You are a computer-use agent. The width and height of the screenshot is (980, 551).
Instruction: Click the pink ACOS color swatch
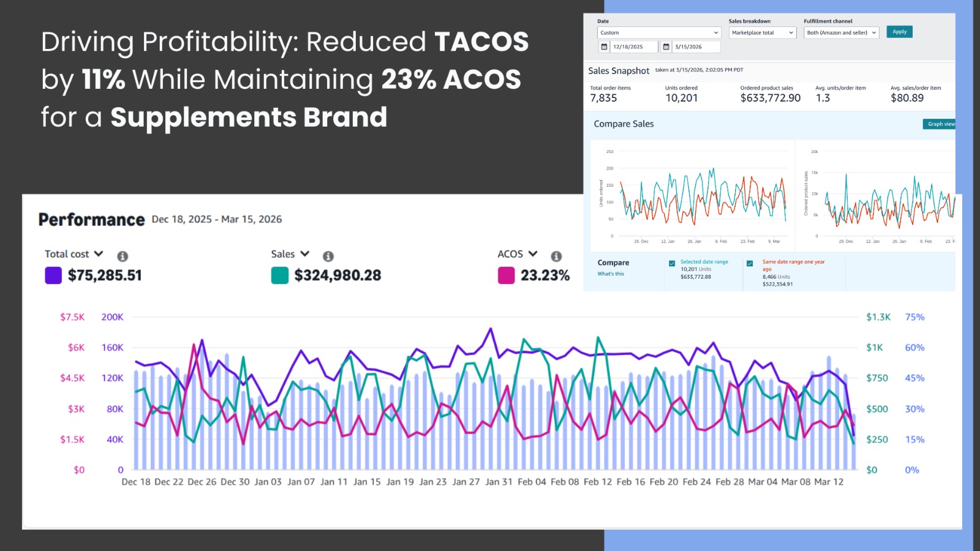(506, 275)
